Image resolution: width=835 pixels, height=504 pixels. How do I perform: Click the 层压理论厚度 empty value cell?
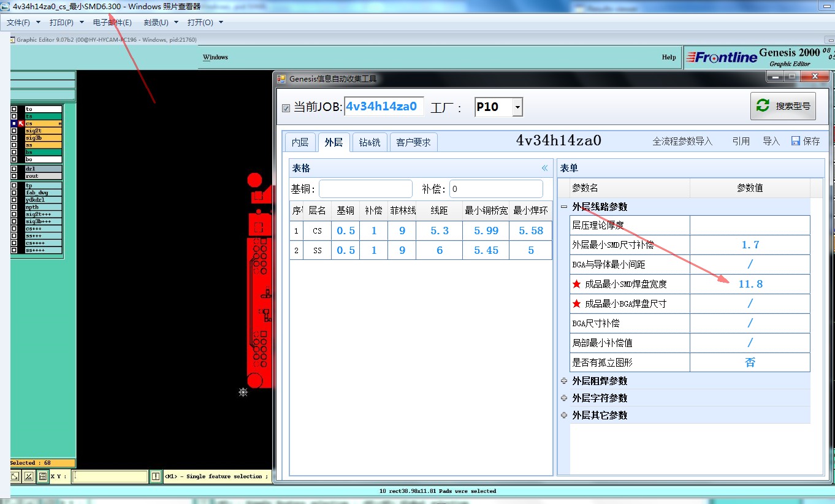tap(750, 225)
